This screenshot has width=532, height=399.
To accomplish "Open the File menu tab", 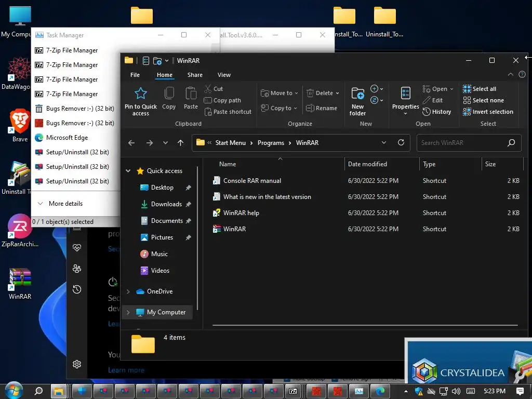I will [135, 75].
